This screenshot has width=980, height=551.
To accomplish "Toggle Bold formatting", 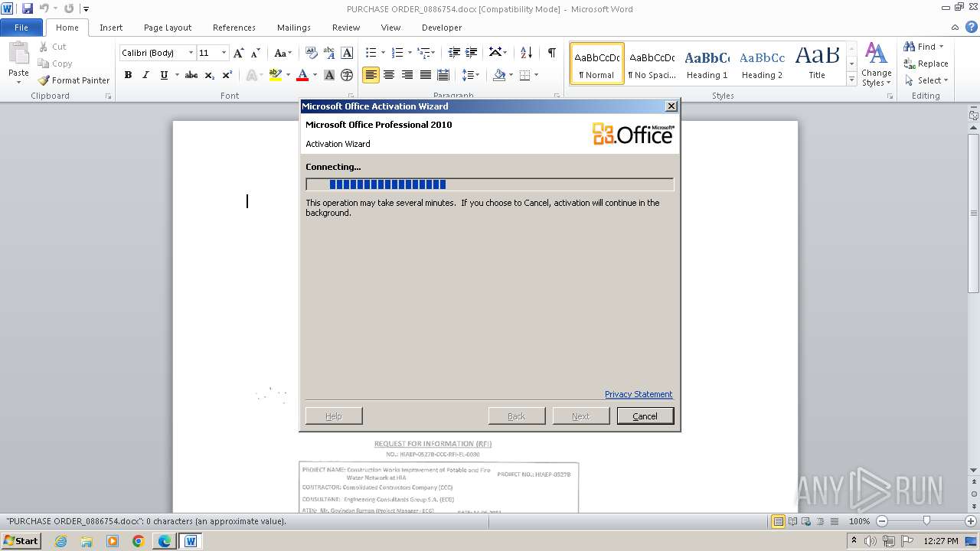I will 128,75.
